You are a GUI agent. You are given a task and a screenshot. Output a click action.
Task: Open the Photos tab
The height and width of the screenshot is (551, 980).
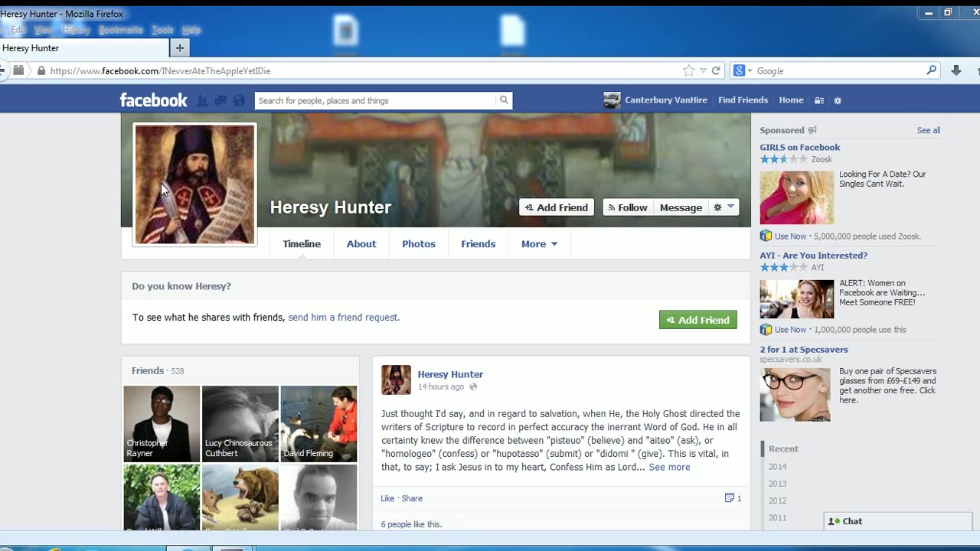[419, 244]
